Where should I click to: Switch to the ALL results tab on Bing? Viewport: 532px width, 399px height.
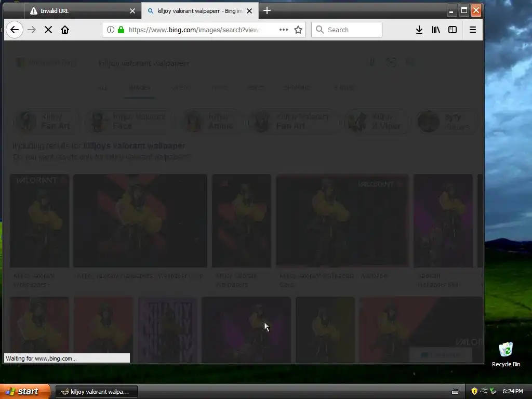(102, 88)
